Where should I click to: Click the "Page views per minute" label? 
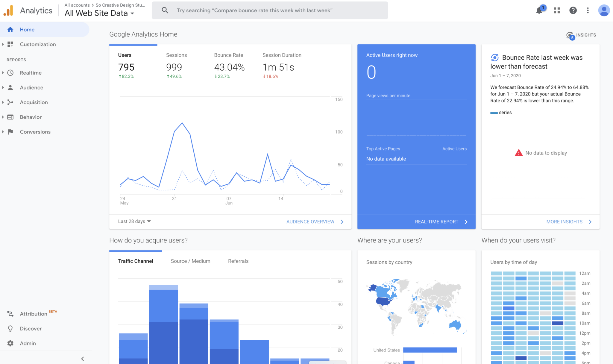click(388, 95)
